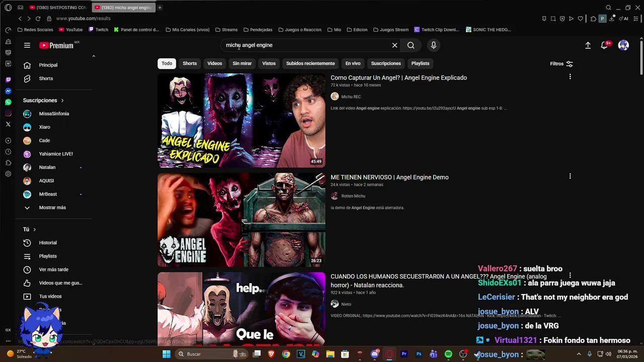This screenshot has width=644, height=362.
Task: Open the Michu REC channel link
Action: point(351,97)
